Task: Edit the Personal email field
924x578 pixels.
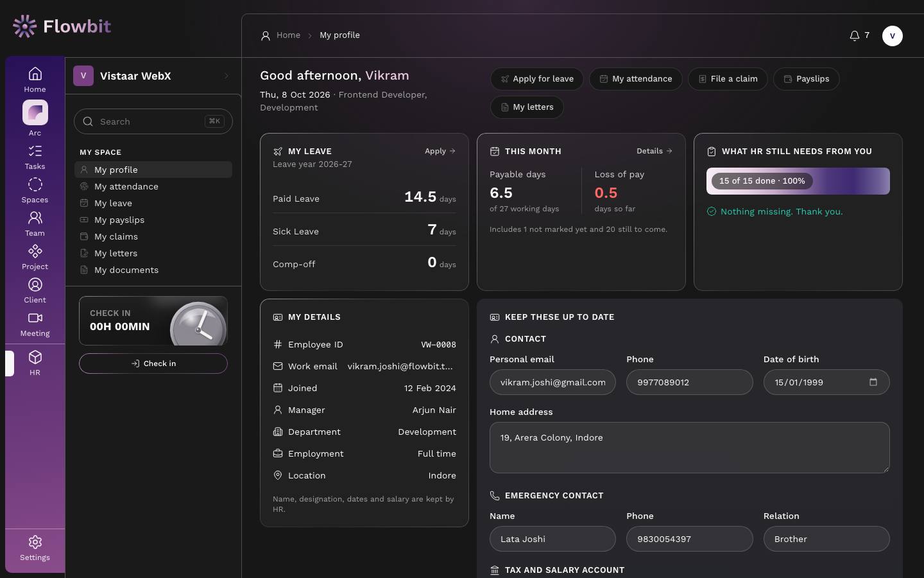Action: (552, 382)
